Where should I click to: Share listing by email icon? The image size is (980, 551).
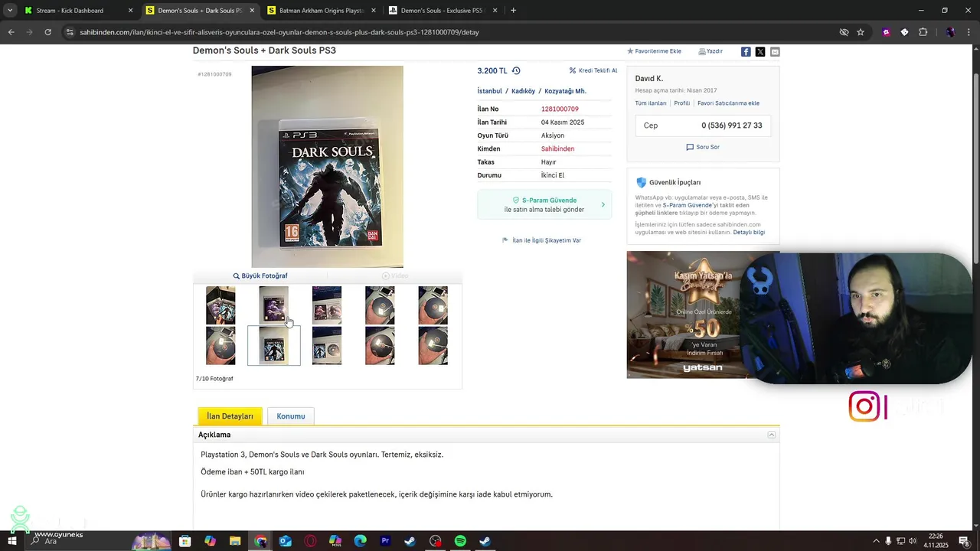coord(775,51)
